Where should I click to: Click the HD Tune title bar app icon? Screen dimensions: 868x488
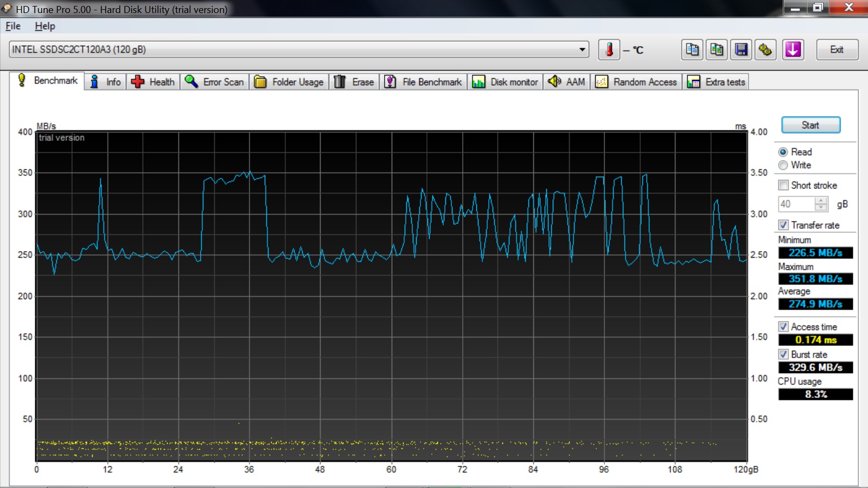point(7,9)
